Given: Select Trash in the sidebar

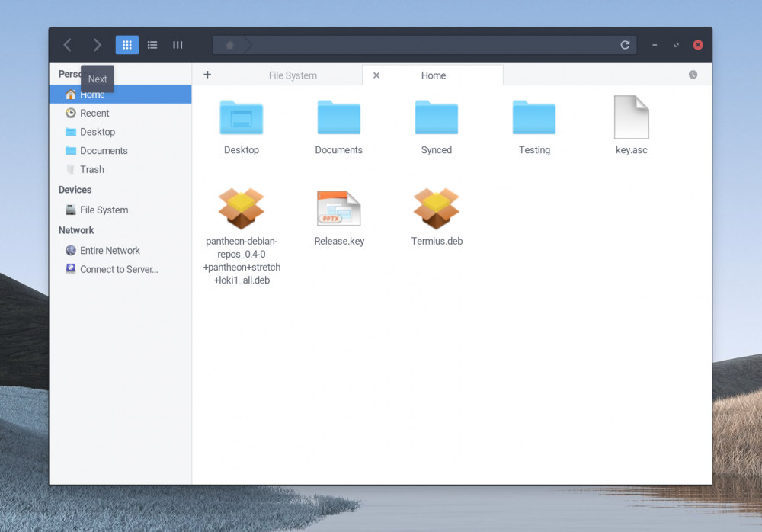Looking at the screenshot, I should pos(92,169).
